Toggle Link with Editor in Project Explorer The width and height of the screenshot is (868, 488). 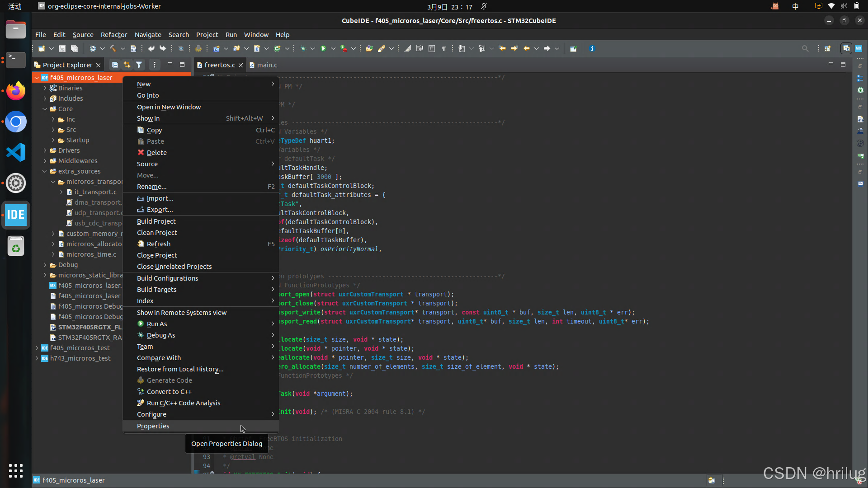tap(127, 65)
